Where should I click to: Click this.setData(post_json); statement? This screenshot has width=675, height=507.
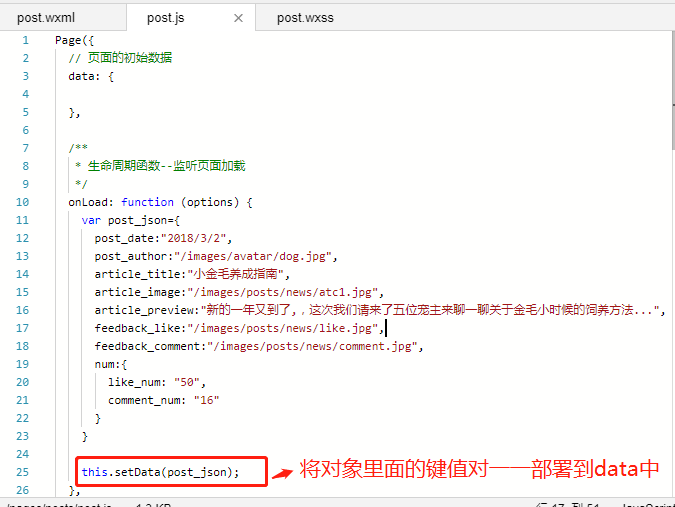pyautogui.click(x=160, y=472)
